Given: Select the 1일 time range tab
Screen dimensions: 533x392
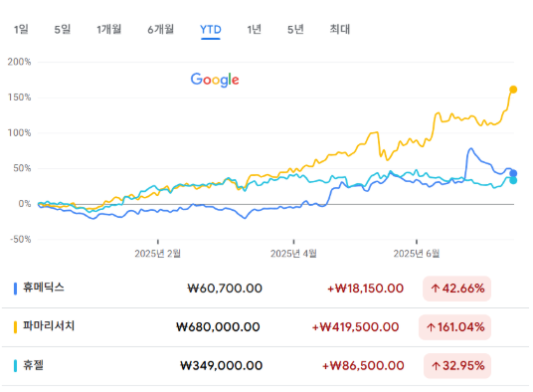Looking at the screenshot, I should (21, 29).
